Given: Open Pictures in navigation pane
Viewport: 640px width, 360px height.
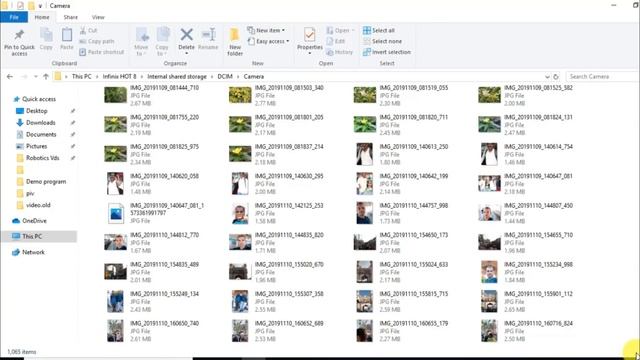Looking at the screenshot, I should (x=36, y=146).
